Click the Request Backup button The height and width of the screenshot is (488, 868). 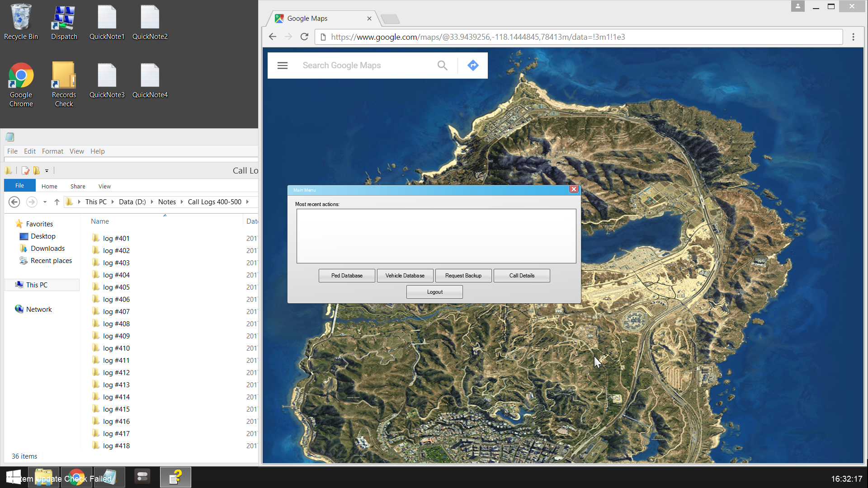pos(463,276)
